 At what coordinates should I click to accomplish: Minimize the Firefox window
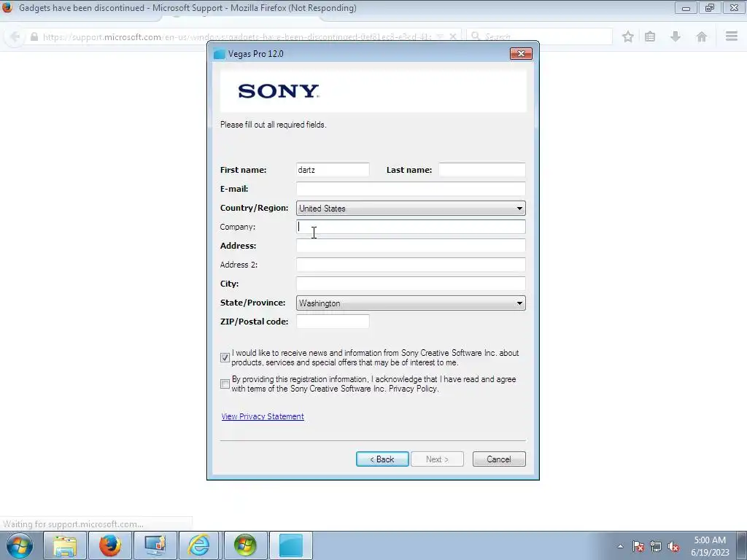[686, 7]
